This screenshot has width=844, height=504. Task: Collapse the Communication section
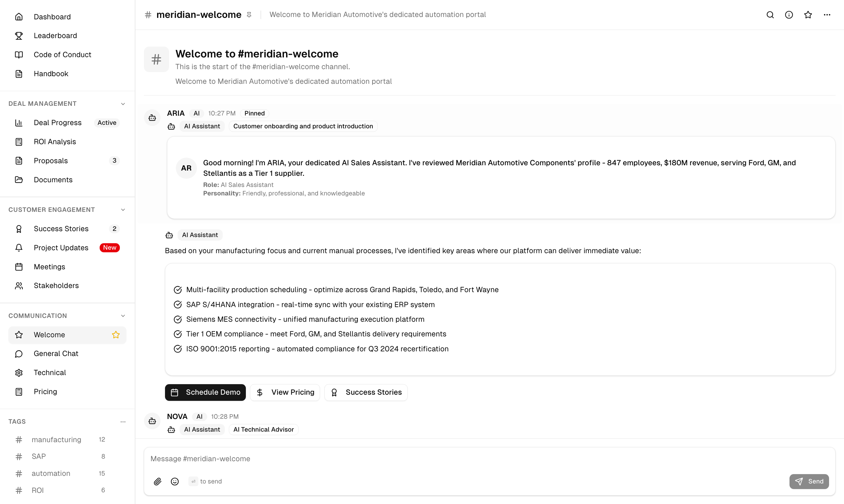click(x=123, y=316)
